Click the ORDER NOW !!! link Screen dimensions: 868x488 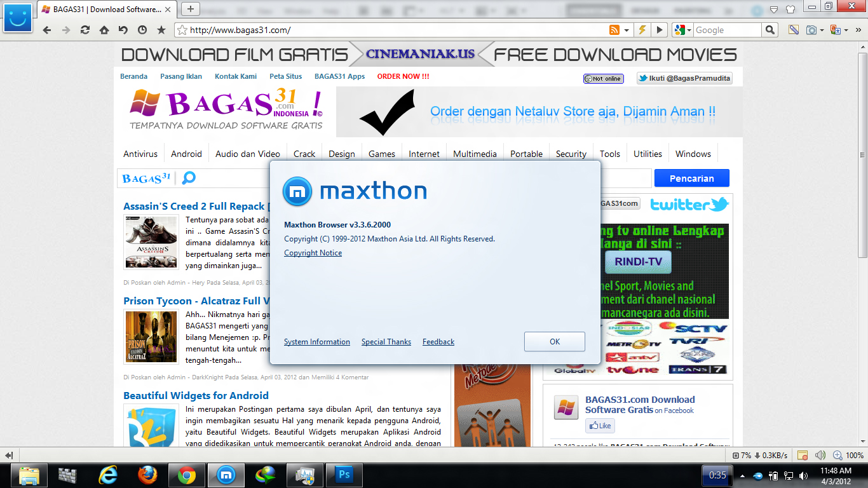403,76
